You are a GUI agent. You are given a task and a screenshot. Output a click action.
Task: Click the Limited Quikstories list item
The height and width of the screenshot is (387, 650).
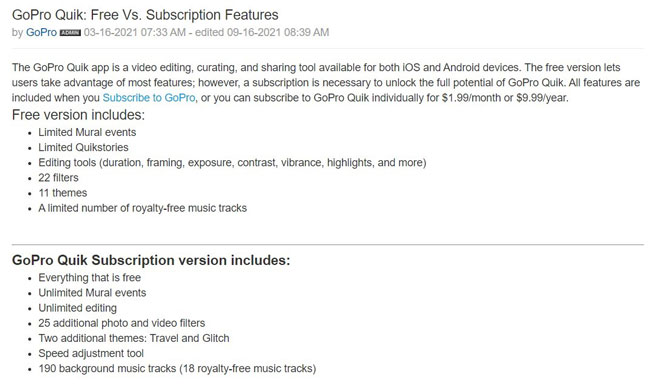tap(83, 148)
